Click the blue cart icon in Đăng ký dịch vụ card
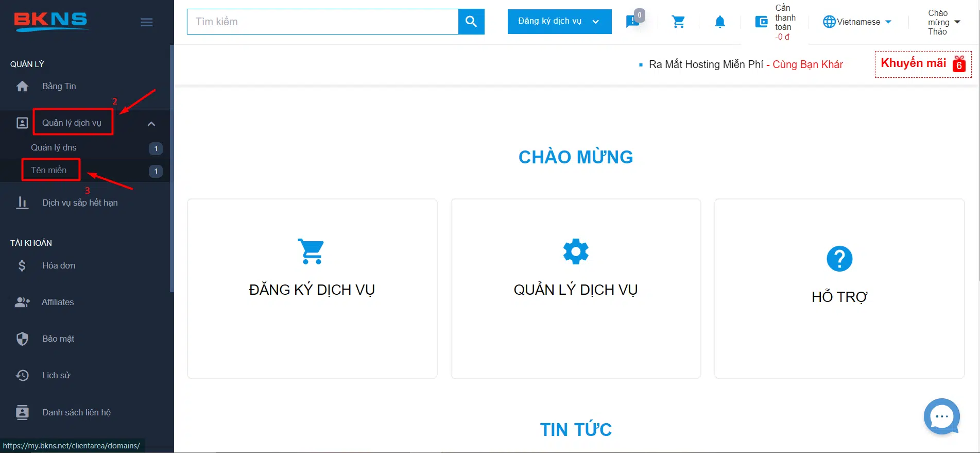This screenshot has width=980, height=453. tap(312, 251)
